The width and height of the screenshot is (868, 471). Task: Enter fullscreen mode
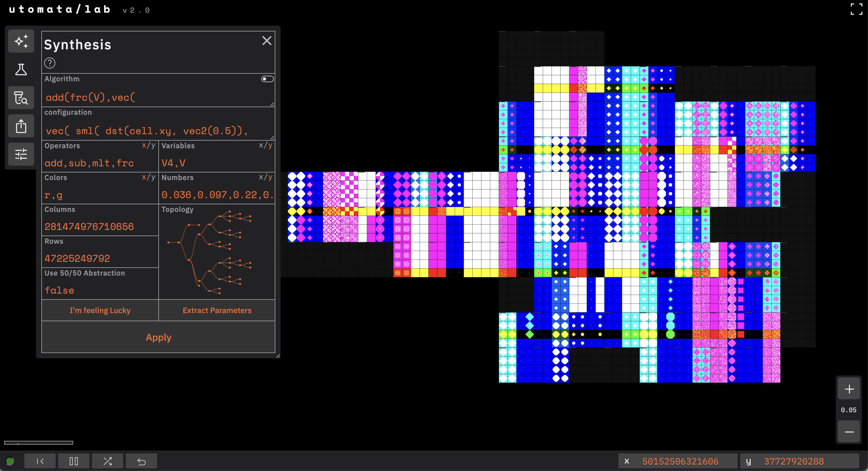coord(856,9)
